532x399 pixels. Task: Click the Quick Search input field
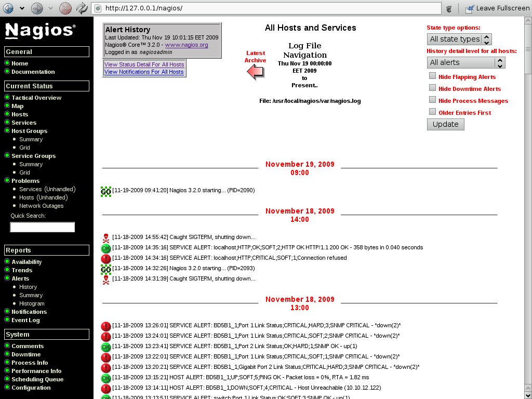[43, 227]
